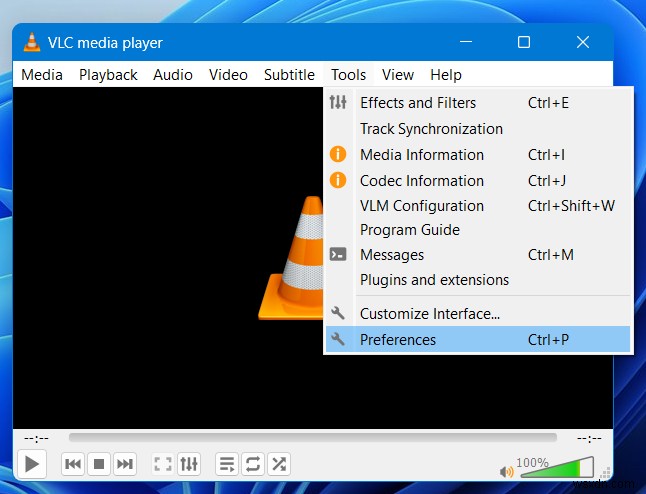Open the Audio menu
The image size is (646, 494).
pos(173,75)
